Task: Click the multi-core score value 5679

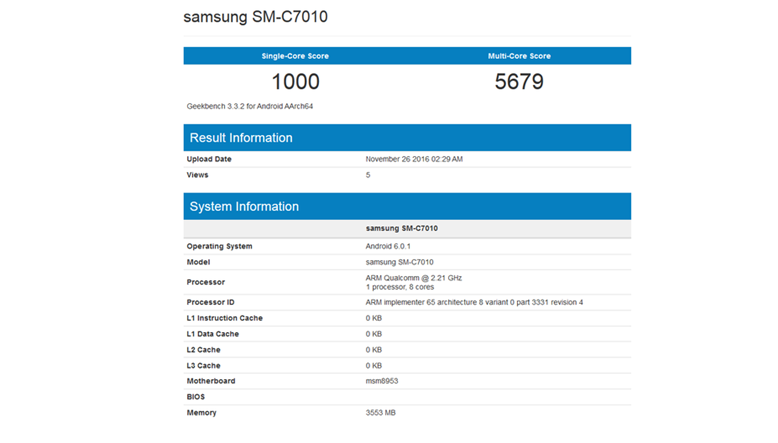Action: (519, 82)
